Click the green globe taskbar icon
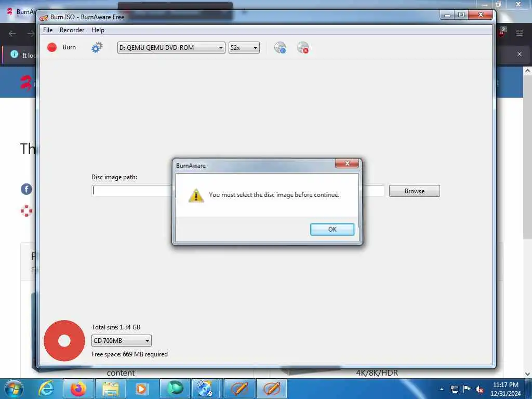 pos(175,389)
